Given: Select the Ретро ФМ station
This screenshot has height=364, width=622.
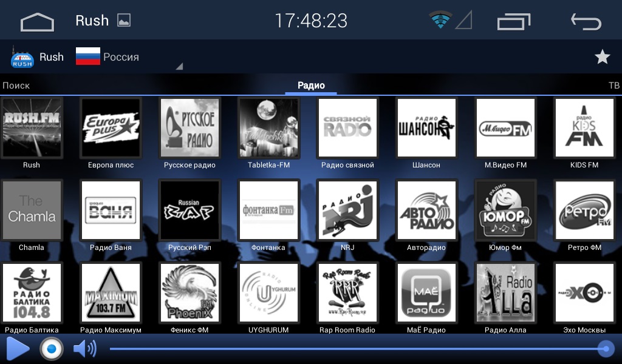Looking at the screenshot, I should tap(584, 211).
